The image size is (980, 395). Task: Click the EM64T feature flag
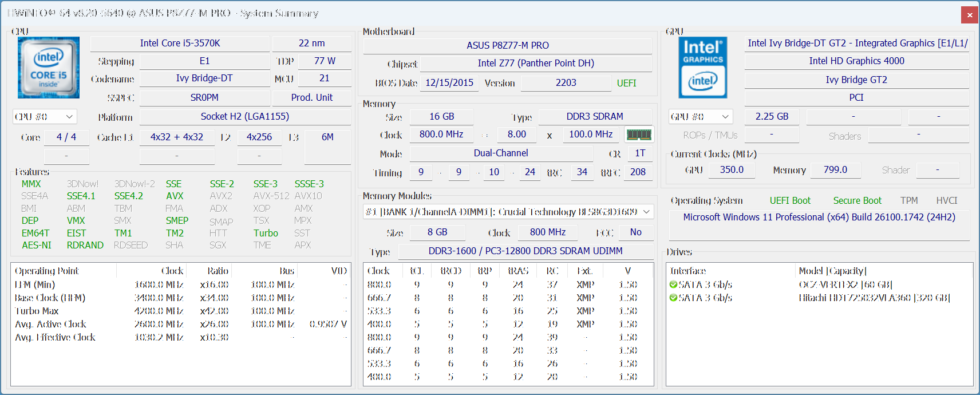35,234
